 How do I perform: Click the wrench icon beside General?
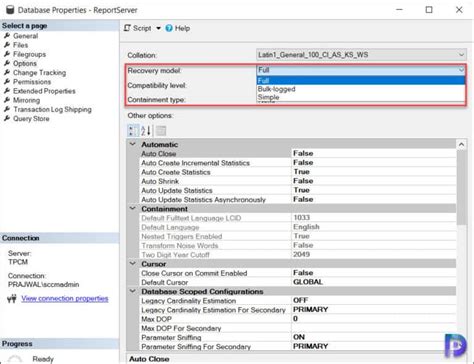point(7,36)
